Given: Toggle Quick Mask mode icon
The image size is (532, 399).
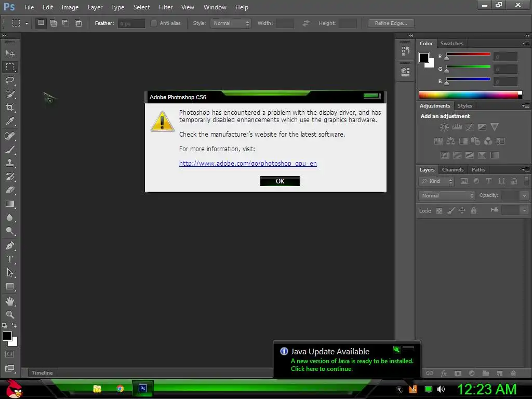Looking at the screenshot, I should [x=9, y=354].
